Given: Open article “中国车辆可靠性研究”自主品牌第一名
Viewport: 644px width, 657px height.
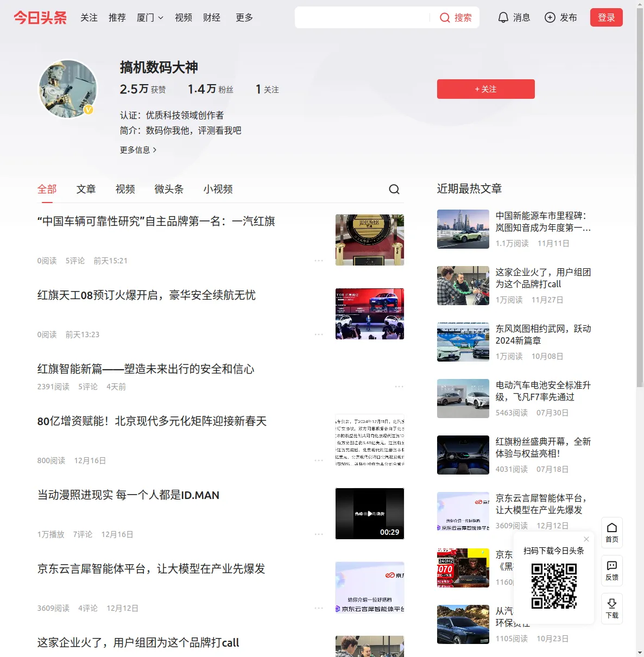Looking at the screenshot, I should pyautogui.click(x=156, y=222).
